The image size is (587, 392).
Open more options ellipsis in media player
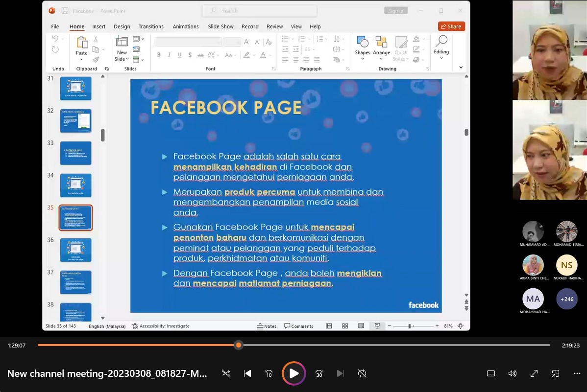point(577,373)
